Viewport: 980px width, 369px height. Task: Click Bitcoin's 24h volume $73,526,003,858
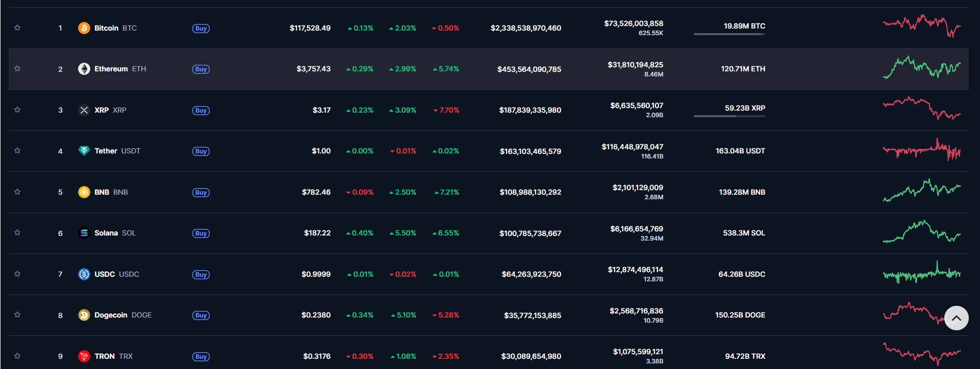point(634,23)
